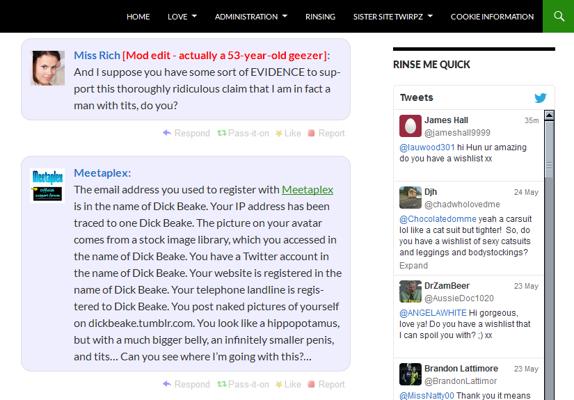Go to the HOME menu item
The image size is (574, 400).
pyautogui.click(x=138, y=16)
